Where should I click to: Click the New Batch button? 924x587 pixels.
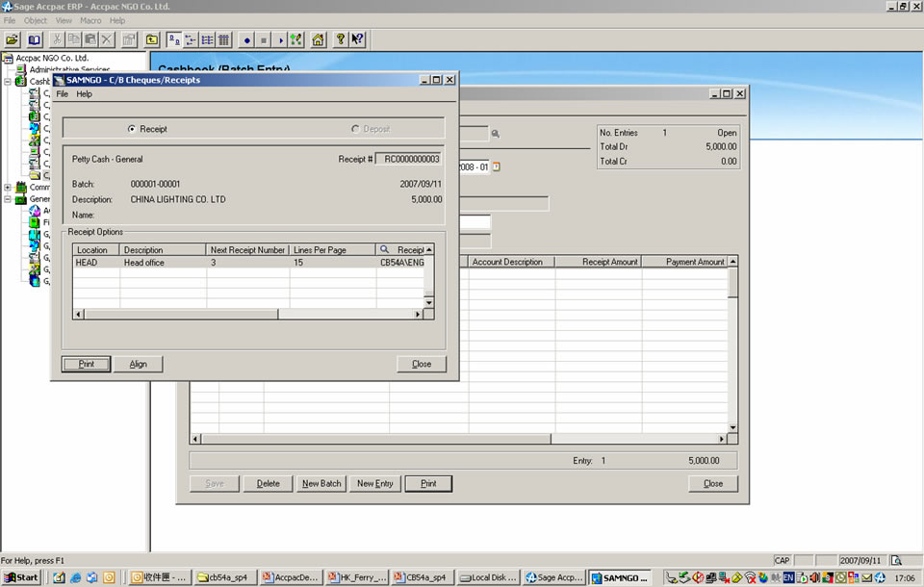pos(321,483)
